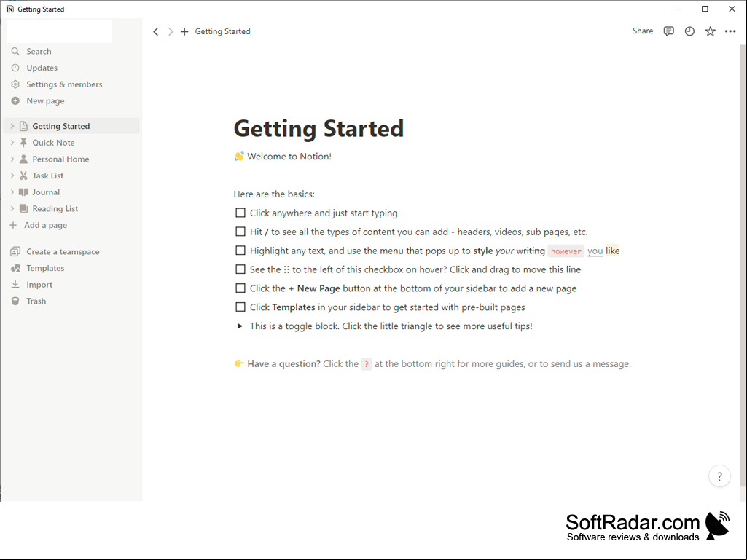Click the Create a teamspace label
The image size is (747, 560).
pyautogui.click(x=63, y=251)
